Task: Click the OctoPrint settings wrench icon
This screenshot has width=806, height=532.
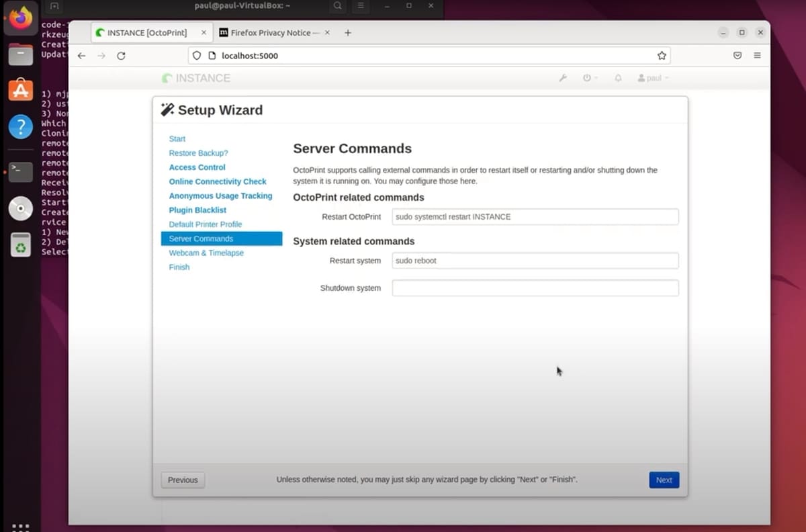Action: pos(563,78)
